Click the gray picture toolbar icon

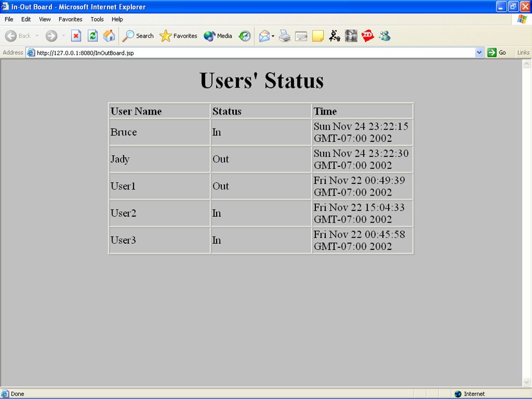(351, 35)
